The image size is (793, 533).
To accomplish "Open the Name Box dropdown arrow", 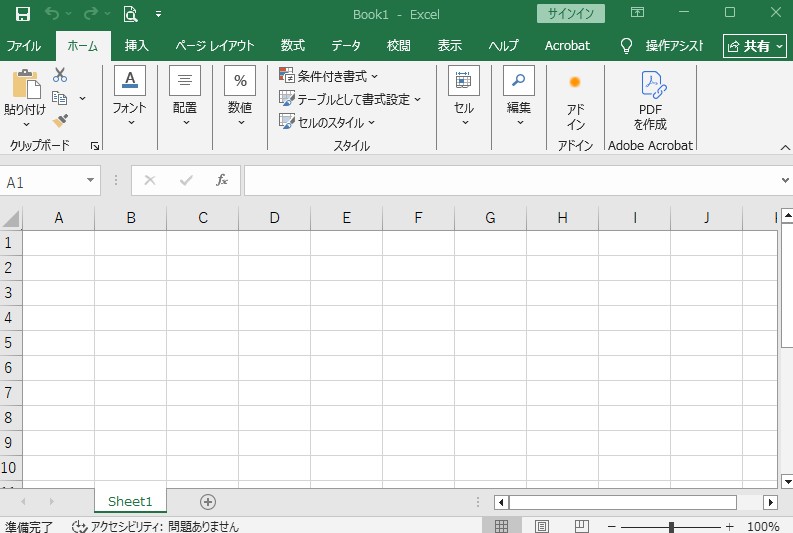I will [x=91, y=181].
